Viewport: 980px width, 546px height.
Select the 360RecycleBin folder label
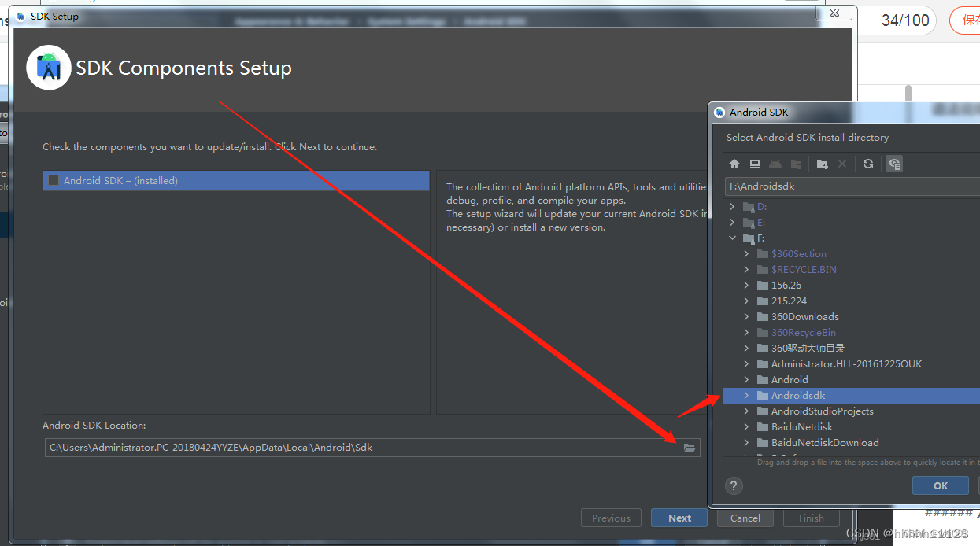click(x=804, y=333)
